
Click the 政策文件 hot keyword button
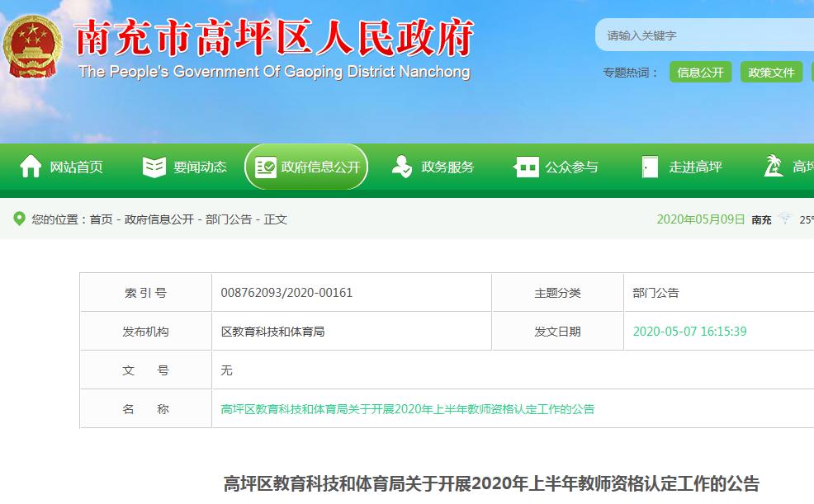pos(771,72)
